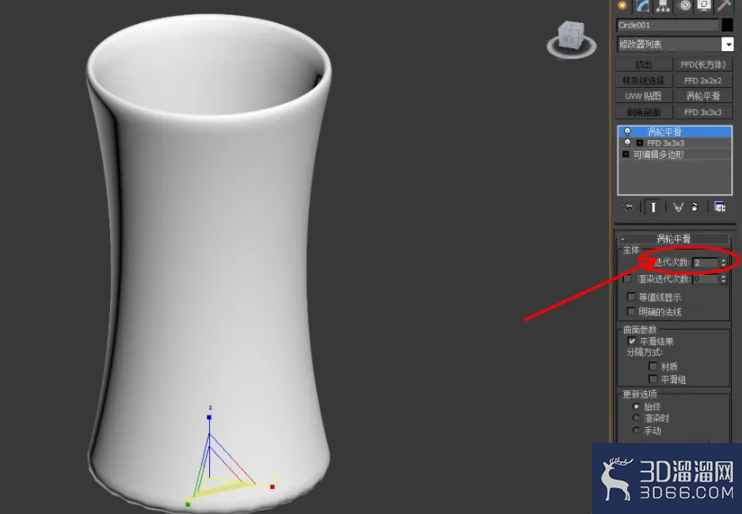Screen dimensions: 742x514
Task: Select FFD 3x3x3 entry in modifier stack
Action: pyautogui.click(x=675, y=143)
